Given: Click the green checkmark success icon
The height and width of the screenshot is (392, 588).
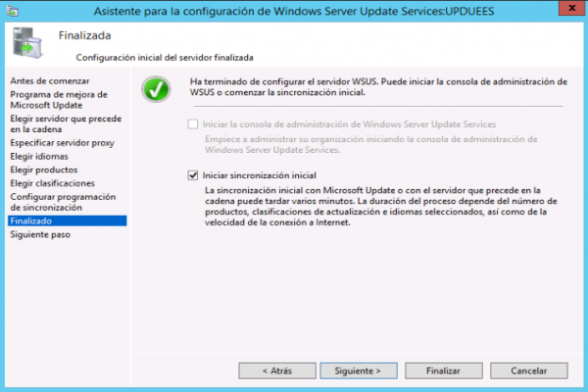Looking at the screenshot, I should click(156, 89).
